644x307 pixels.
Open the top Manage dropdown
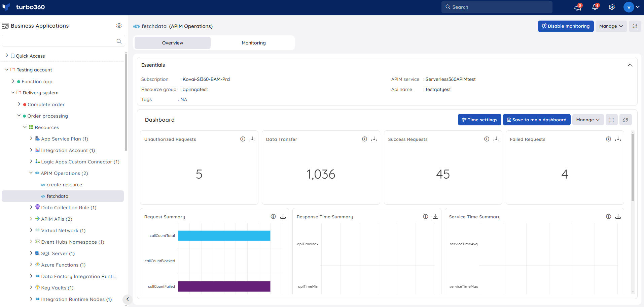coord(611,26)
